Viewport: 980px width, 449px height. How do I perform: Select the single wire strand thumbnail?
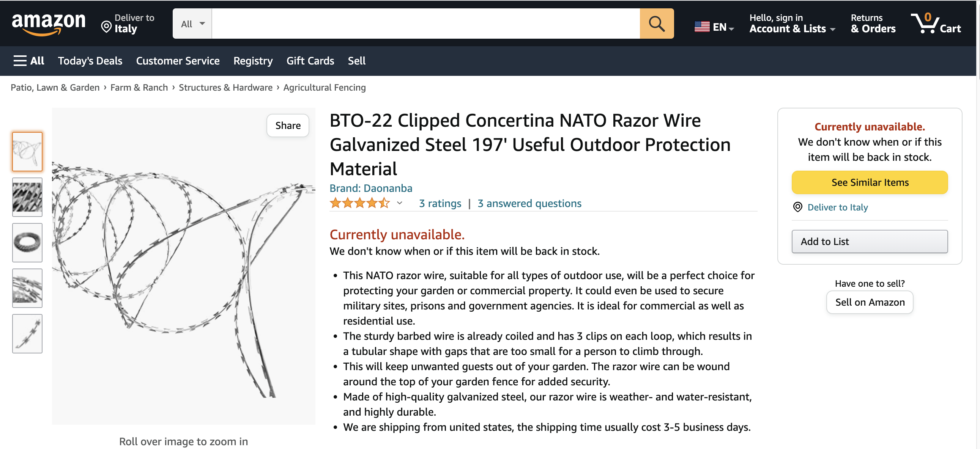(27, 334)
